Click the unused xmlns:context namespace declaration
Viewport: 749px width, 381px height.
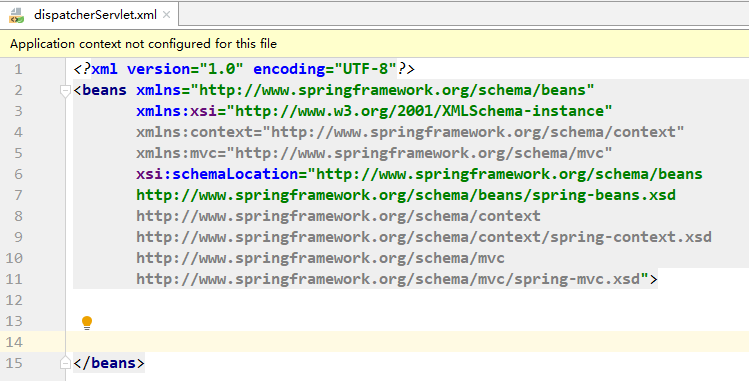pos(410,132)
